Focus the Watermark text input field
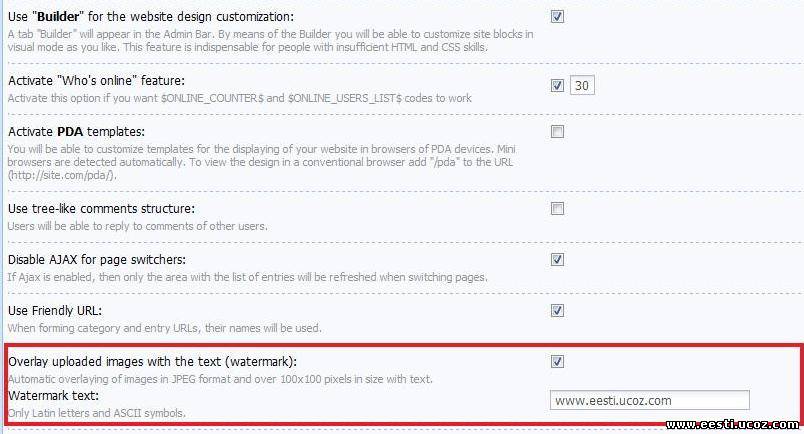Viewport: 804px width, 434px height. pyautogui.click(x=650, y=401)
